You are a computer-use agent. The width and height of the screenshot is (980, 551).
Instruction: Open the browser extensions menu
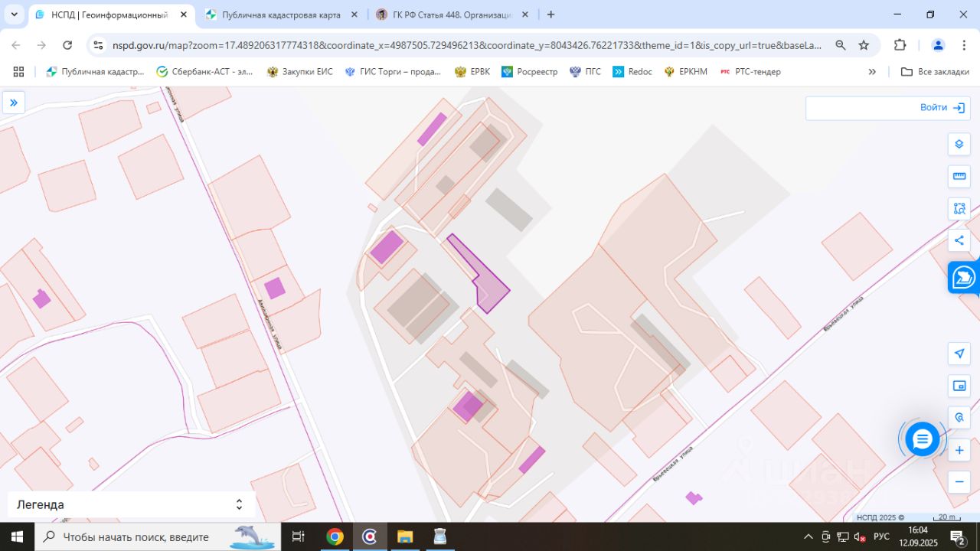tap(900, 45)
